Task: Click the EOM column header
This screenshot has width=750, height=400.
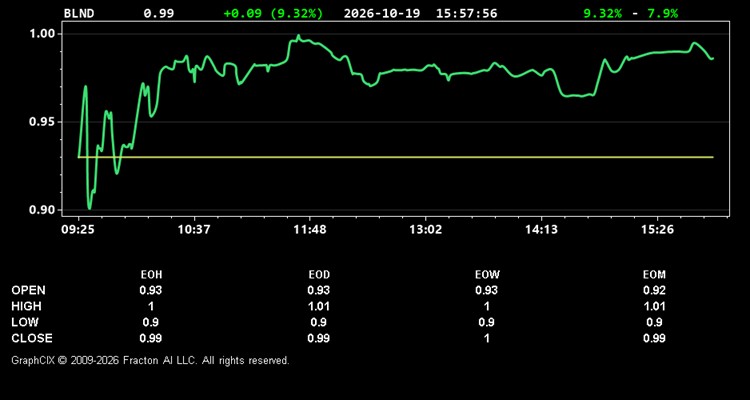Action: tap(654, 275)
